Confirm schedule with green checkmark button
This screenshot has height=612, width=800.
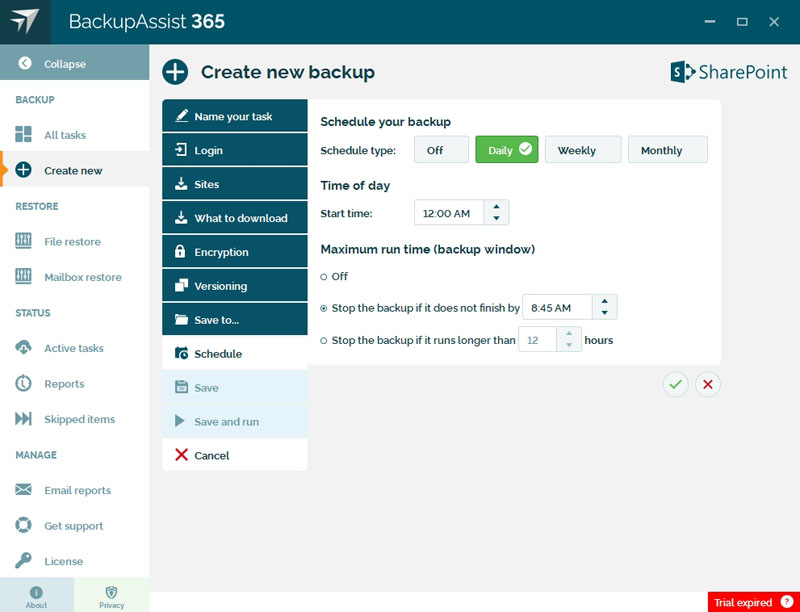click(676, 384)
